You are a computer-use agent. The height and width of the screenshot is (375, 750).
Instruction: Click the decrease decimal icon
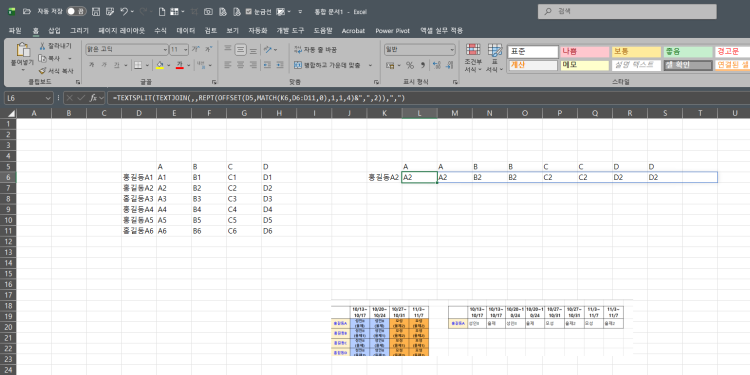coord(449,65)
